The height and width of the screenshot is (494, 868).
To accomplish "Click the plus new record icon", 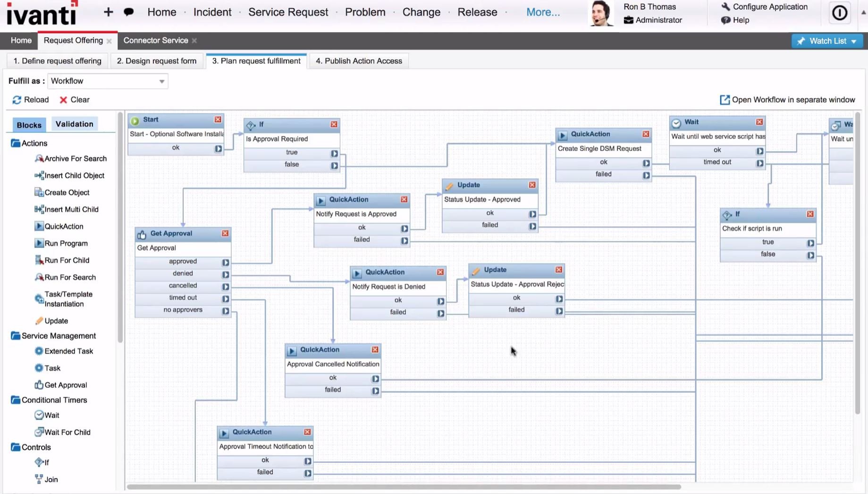I will [x=108, y=12].
